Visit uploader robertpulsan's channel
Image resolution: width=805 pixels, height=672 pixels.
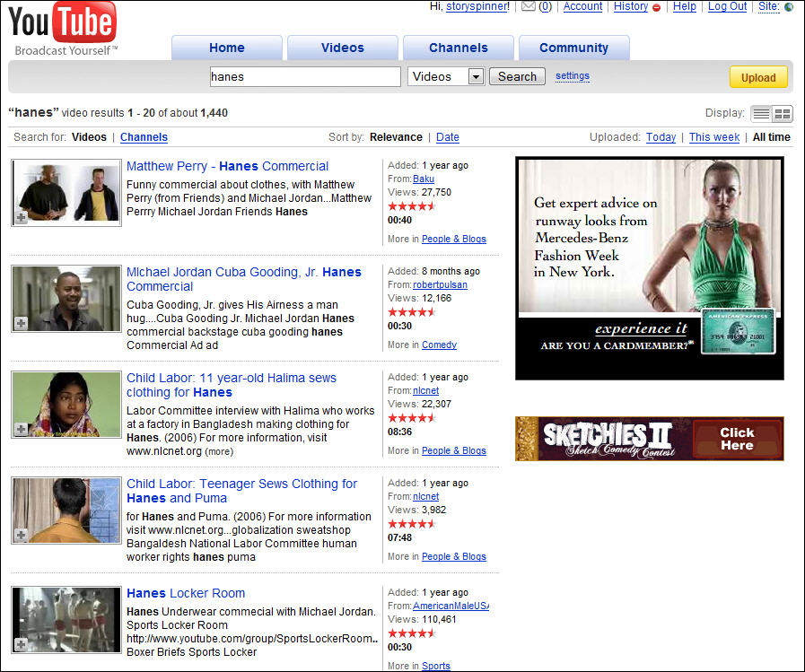coord(440,284)
